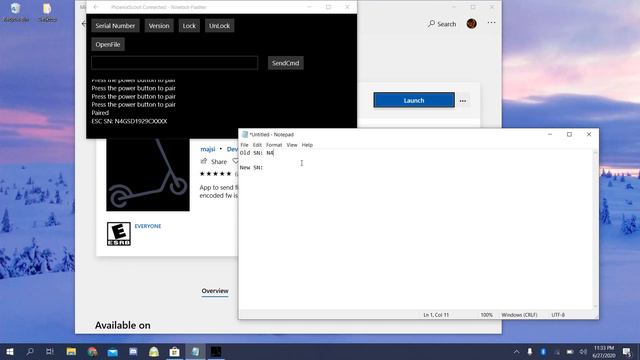Click the ESRB Everyone rating icon
The height and width of the screenshot is (360, 640).
119,234
